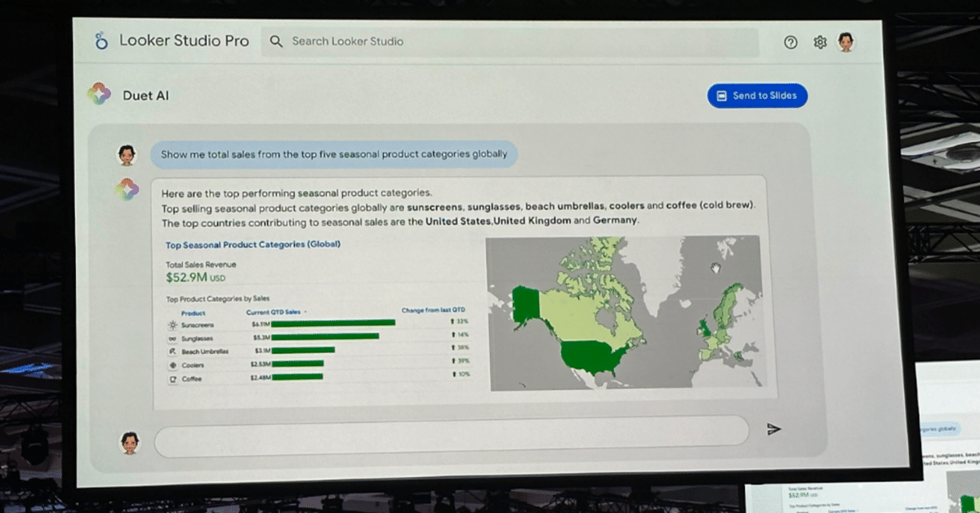The width and height of the screenshot is (980, 513).
Task: Click the $2.48M Coffee sales value
Action: coord(261,377)
